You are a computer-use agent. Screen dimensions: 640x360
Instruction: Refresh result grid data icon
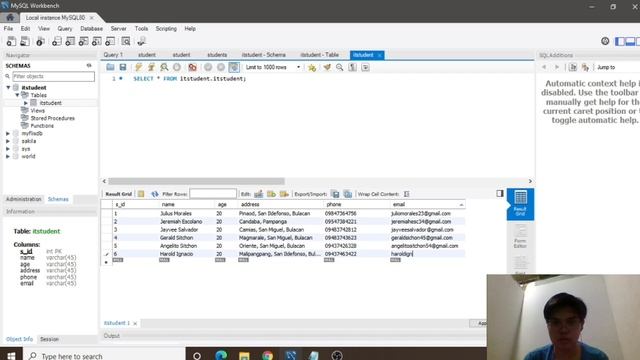[154, 194]
